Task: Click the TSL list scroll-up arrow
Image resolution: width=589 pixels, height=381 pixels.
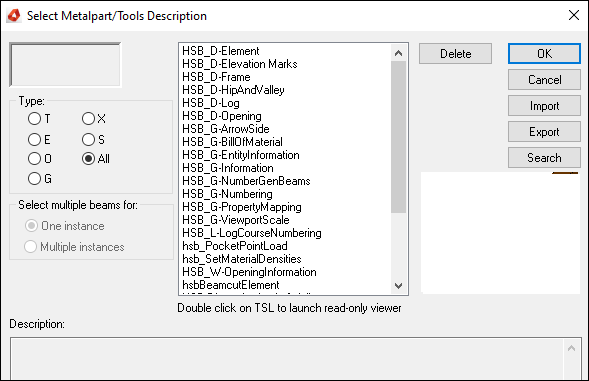Action: pyautogui.click(x=399, y=53)
